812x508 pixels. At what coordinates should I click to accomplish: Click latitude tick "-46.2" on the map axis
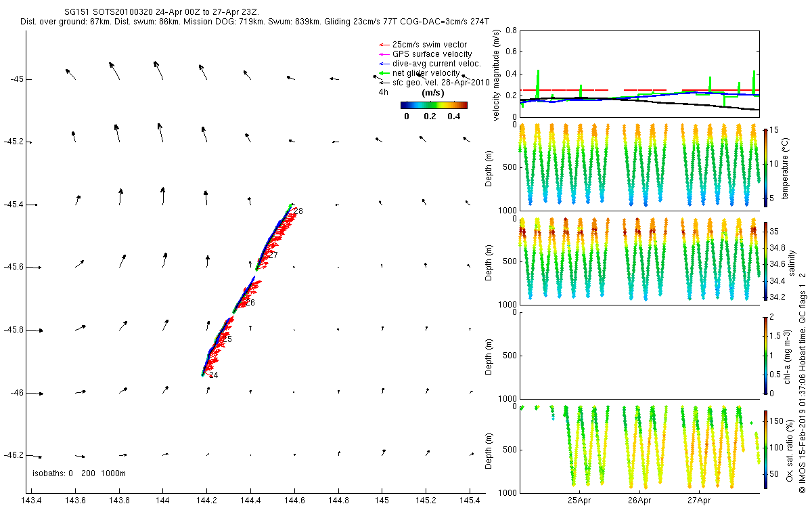coord(13,455)
